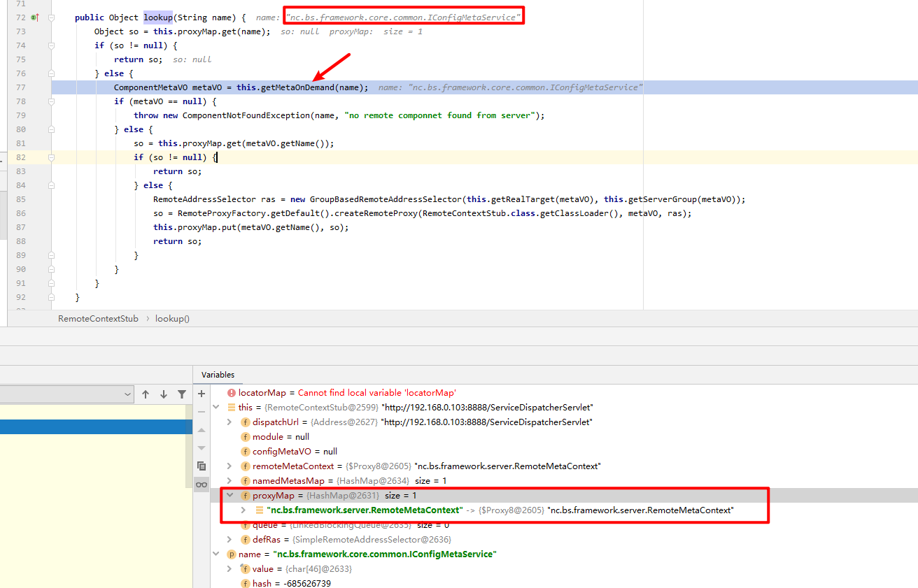
Task: Click the New Watch plus icon
Action: pos(202,394)
